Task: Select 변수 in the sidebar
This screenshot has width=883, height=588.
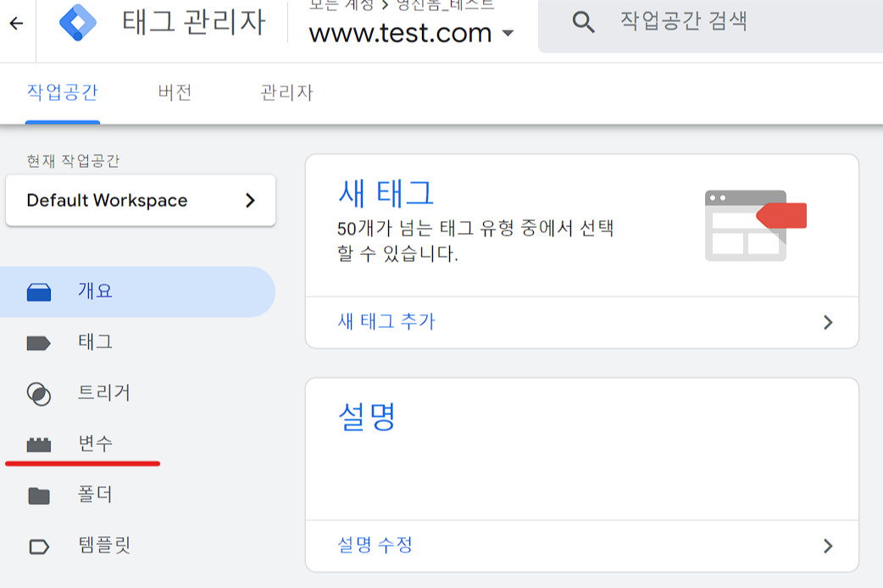Action: click(137, 444)
